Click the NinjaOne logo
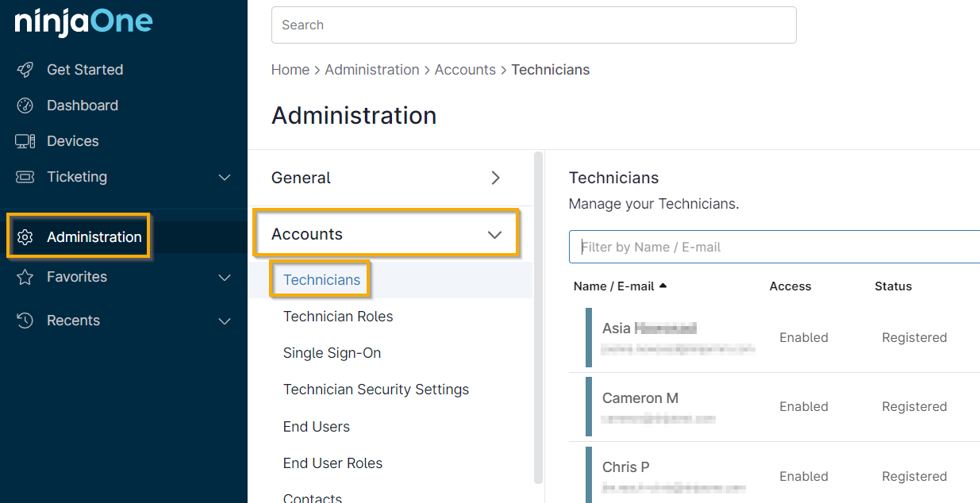This screenshot has width=980, height=503. (x=83, y=21)
